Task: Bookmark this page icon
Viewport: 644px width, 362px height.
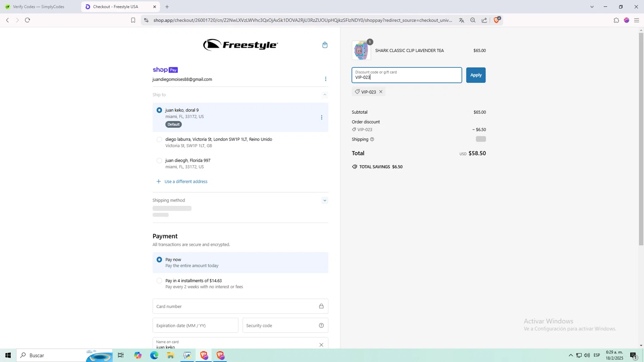Action: (133, 20)
